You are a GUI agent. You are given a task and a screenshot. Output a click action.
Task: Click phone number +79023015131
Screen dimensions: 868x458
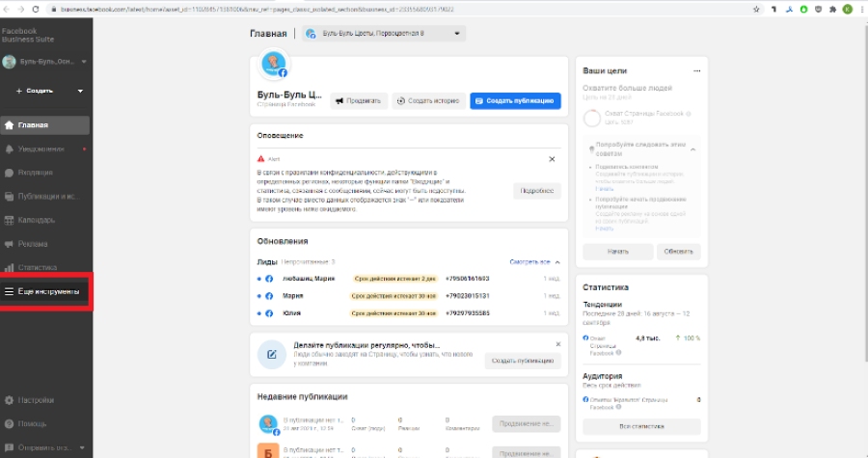(x=467, y=296)
